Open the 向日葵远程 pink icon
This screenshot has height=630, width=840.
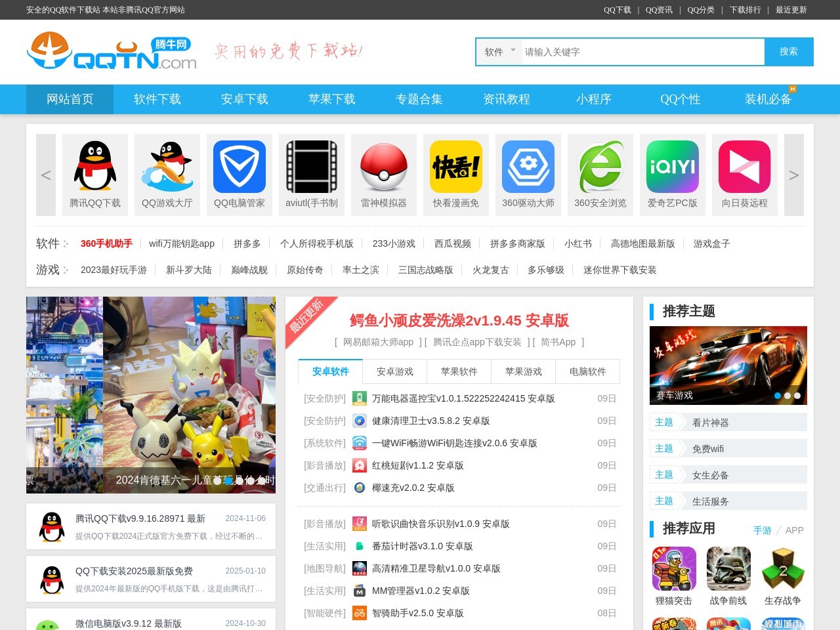click(x=745, y=167)
